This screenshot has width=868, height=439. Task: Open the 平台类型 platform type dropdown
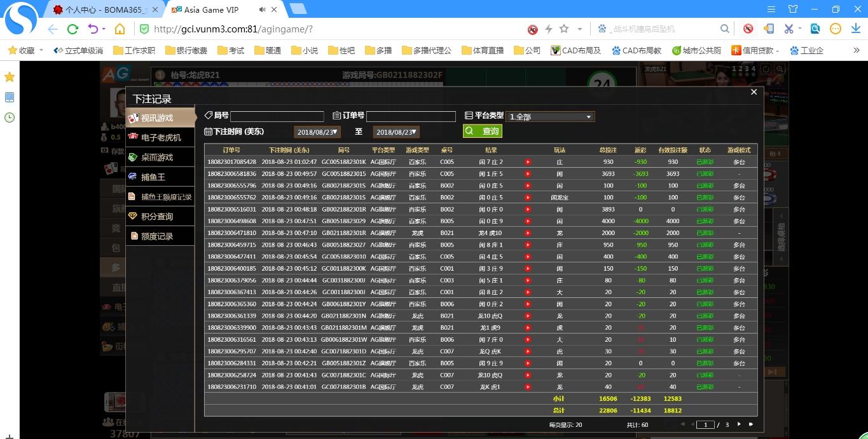click(551, 117)
